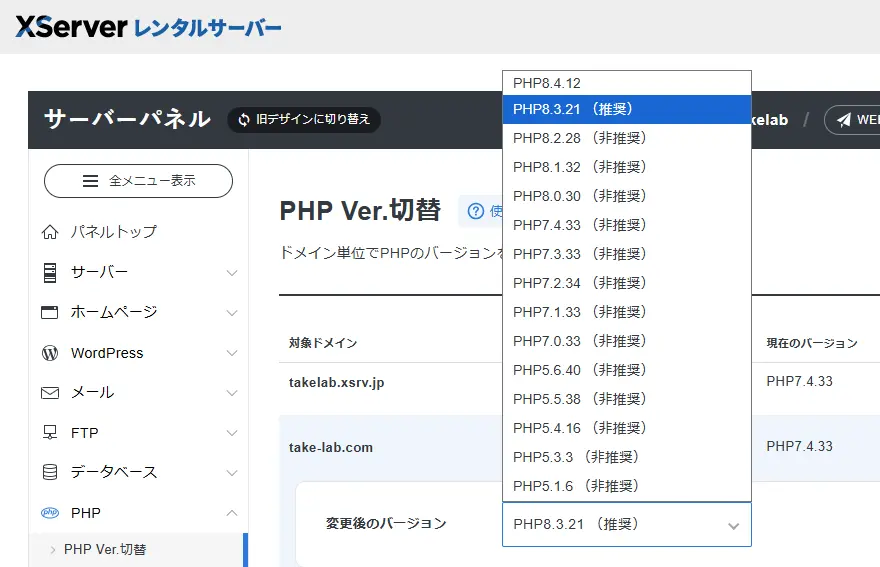Click the hamburger icon in 全メニュー表示 button
The image size is (880, 567).
coord(90,181)
